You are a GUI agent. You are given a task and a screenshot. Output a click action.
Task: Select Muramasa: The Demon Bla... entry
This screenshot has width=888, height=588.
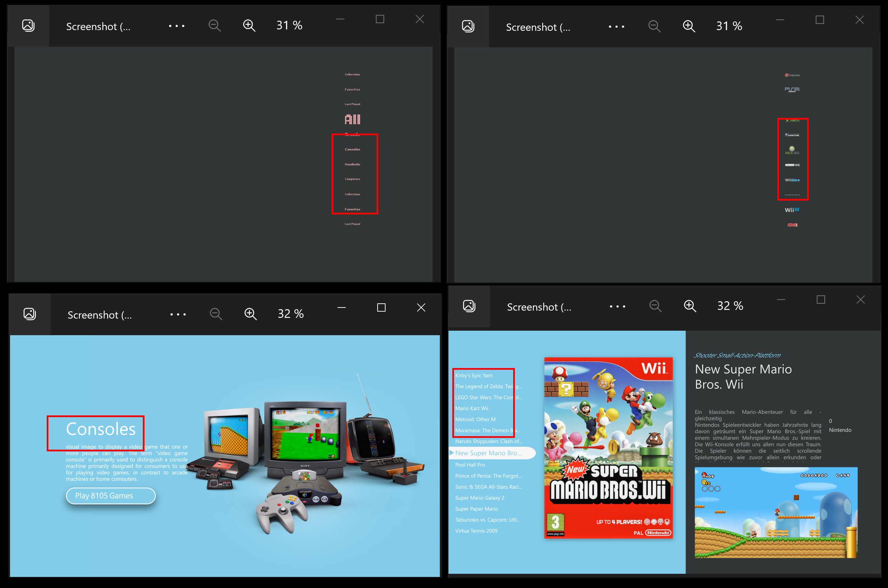[x=488, y=431]
